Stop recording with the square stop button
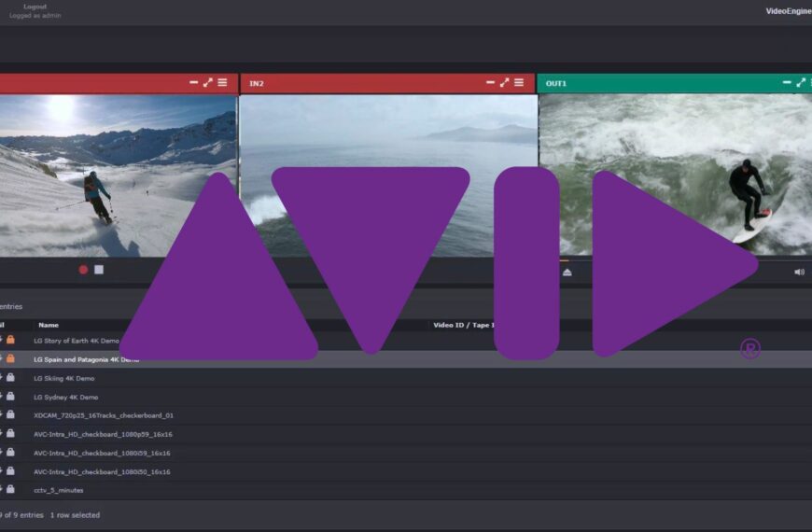Viewport: 812px width, 532px height. (x=99, y=270)
